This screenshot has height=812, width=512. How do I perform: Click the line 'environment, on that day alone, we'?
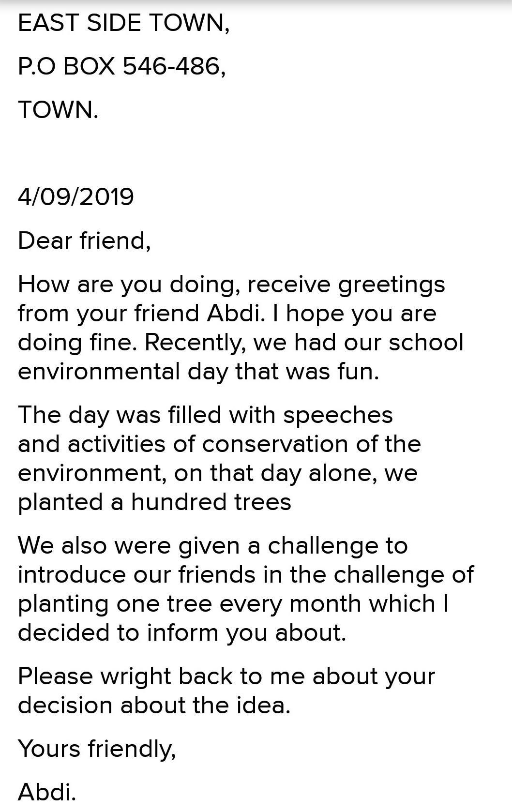[x=217, y=473]
